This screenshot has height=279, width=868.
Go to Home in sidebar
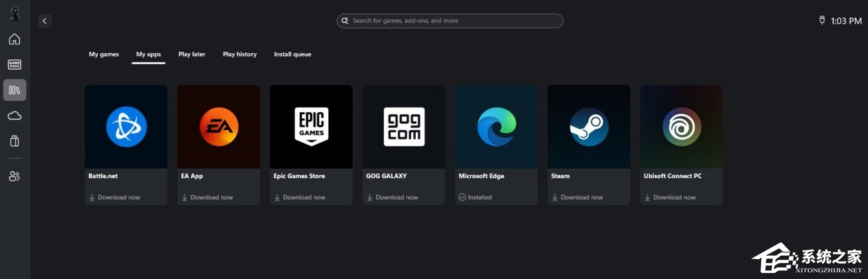[15, 39]
